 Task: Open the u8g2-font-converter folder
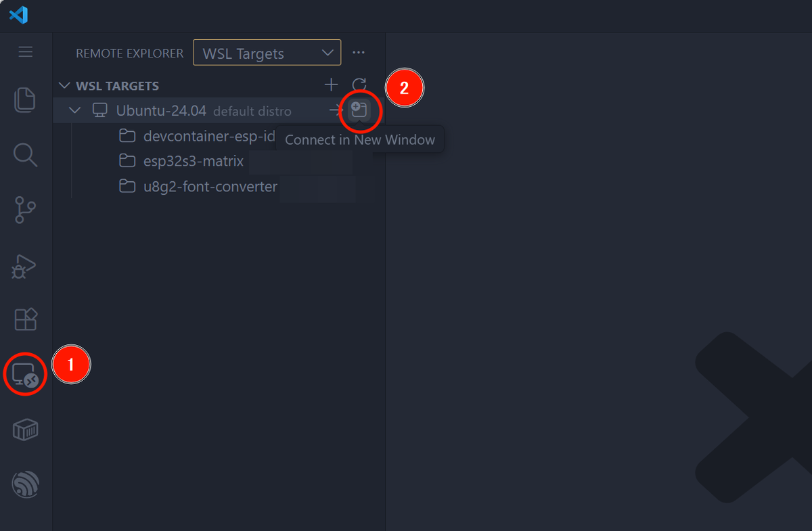(x=210, y=187)
